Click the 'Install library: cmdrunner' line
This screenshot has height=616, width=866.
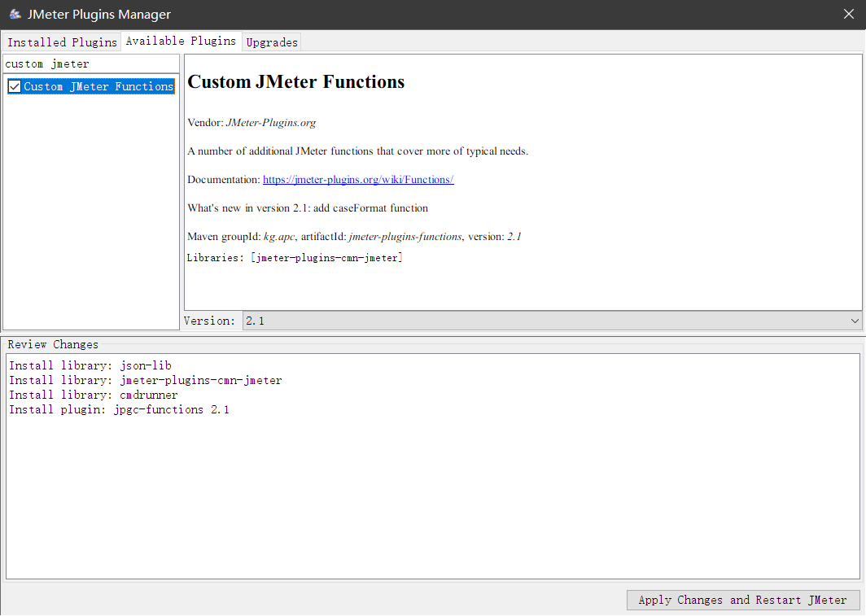pos(94,395)
